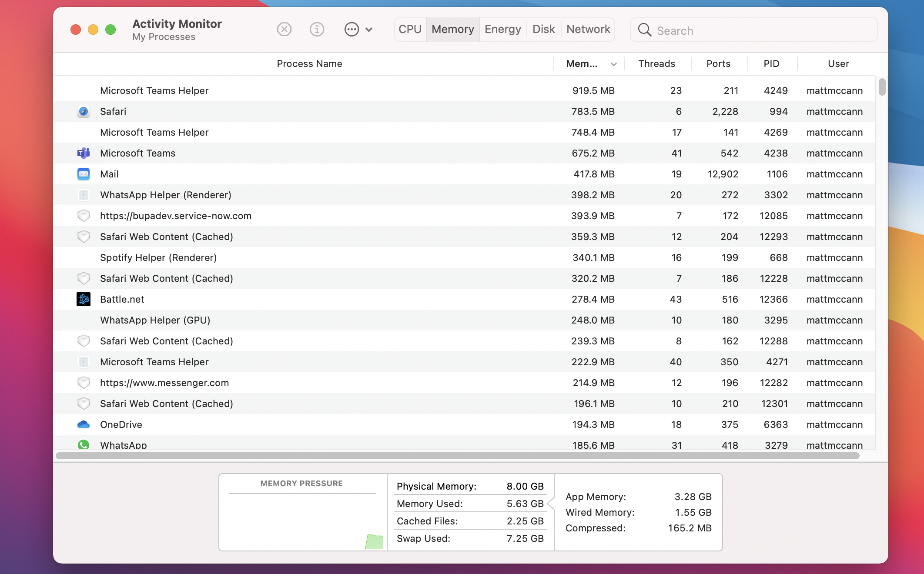Click the Safari compass icon in list
This screenshot has height=574, width=924.
tap(84, 112)
